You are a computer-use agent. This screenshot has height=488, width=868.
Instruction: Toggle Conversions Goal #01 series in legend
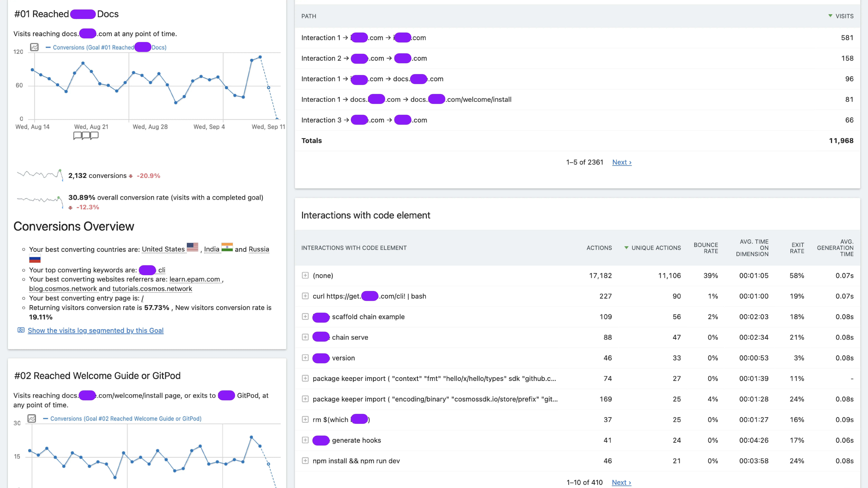point(106,47)
